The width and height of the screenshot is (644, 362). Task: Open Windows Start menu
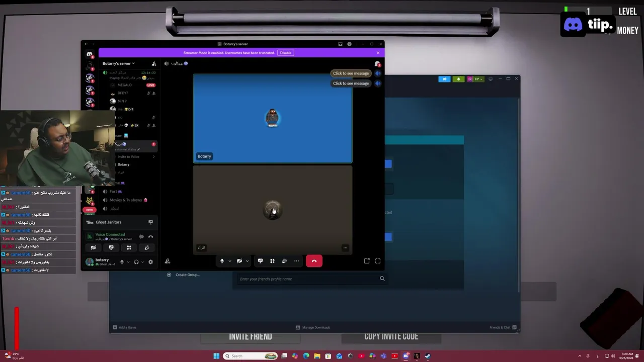(x=216, y=356)
